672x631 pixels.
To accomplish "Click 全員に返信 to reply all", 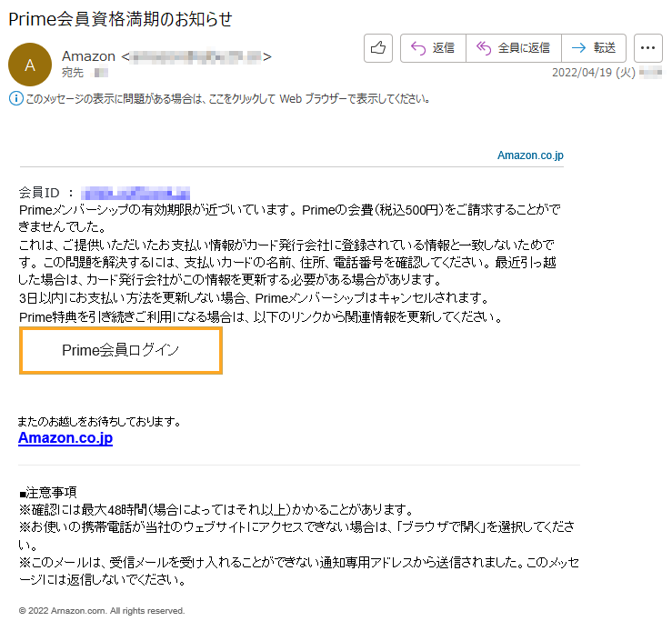I will pyautogui.click(x=514, y=48).
